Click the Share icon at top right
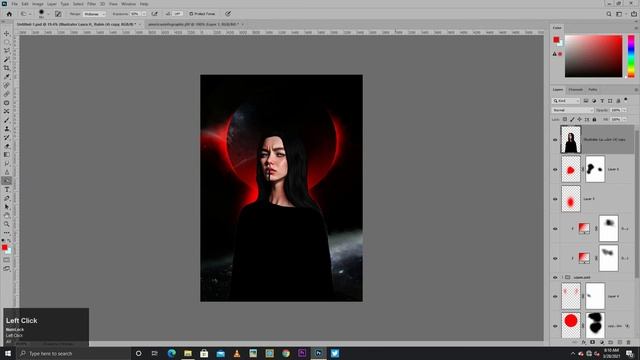This screenshot has height=360, width=640. (633, 14)
